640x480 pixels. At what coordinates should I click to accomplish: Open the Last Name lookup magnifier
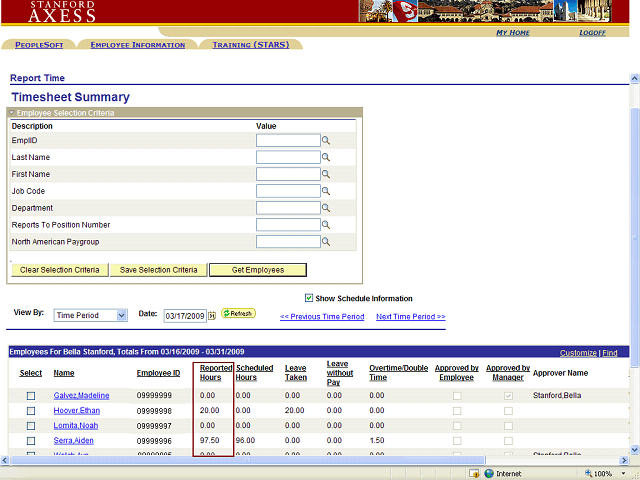coord(326,158)
